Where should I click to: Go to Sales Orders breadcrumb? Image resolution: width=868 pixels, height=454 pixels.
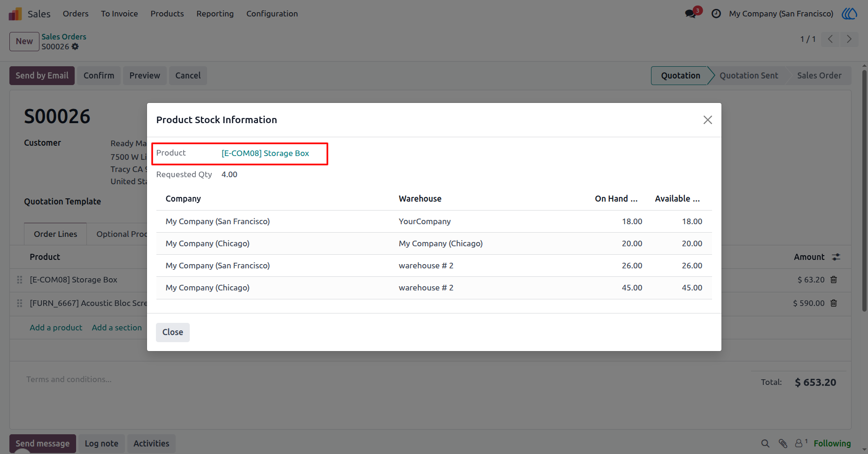tap(64, 37)
